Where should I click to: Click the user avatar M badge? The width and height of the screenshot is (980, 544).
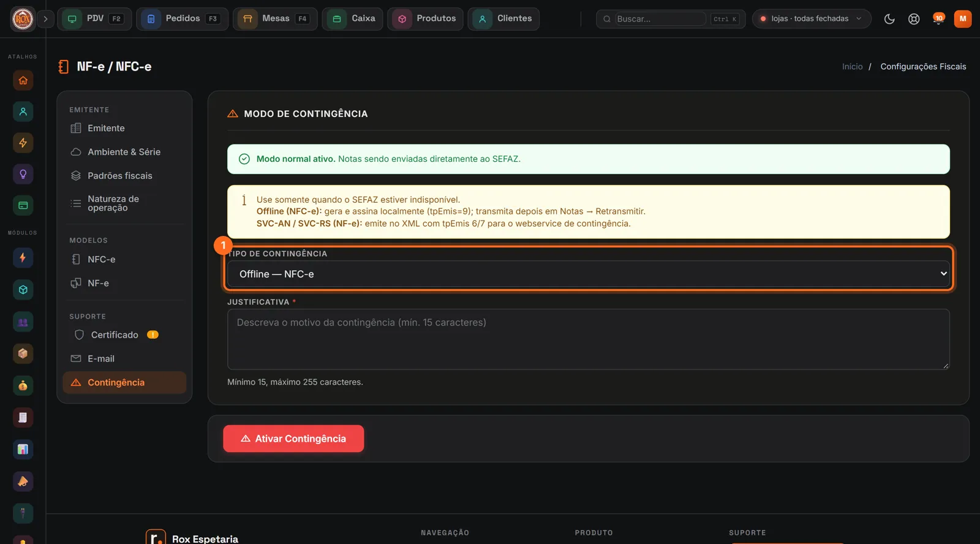coord(963,19)
